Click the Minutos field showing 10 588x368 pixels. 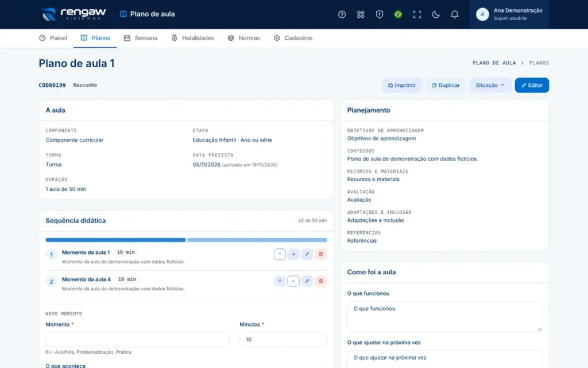(283, 339)
